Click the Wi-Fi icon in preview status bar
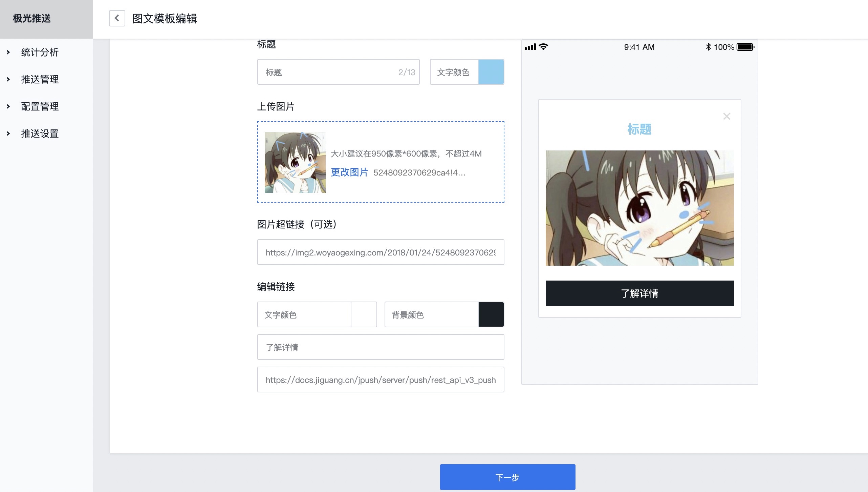868x492 pixels. [543, 47]
